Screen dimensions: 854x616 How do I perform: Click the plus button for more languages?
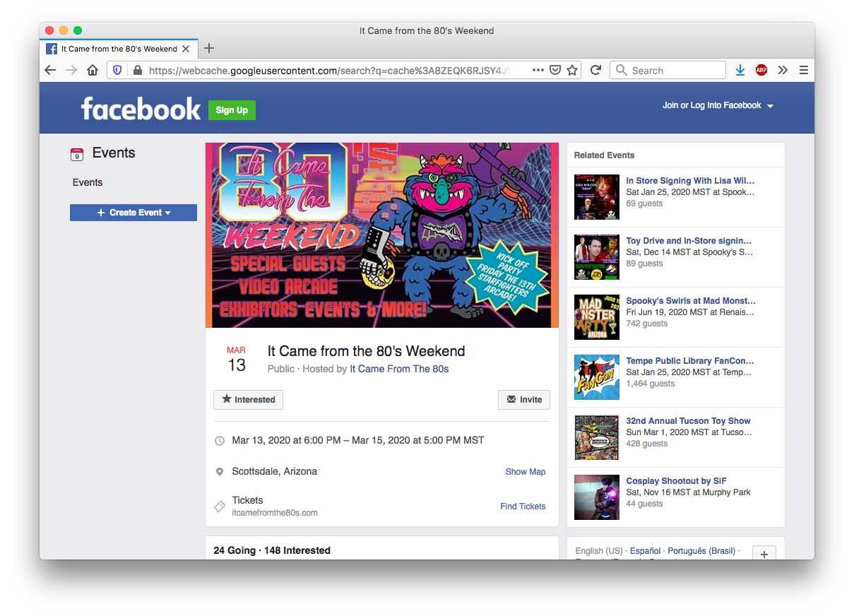764,554
